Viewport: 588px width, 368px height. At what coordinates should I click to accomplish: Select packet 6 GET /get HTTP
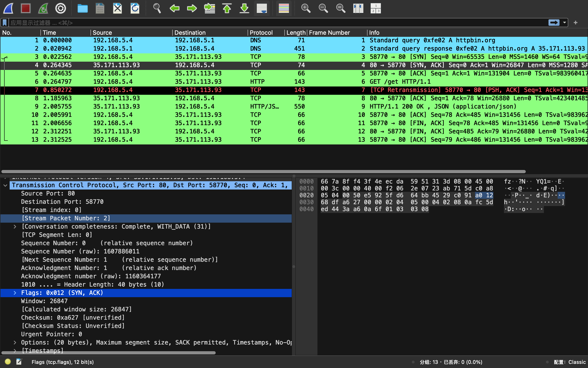(294, 82)
